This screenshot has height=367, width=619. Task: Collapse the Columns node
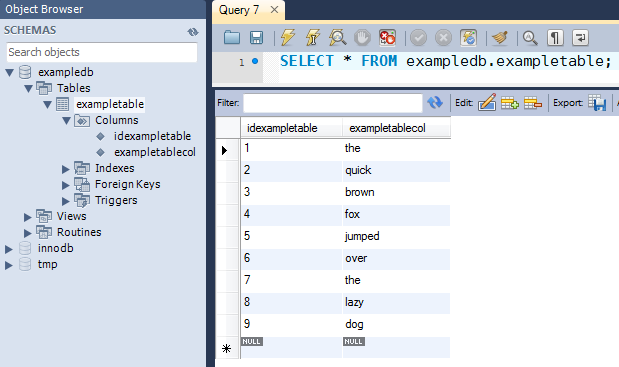(66, 120)
